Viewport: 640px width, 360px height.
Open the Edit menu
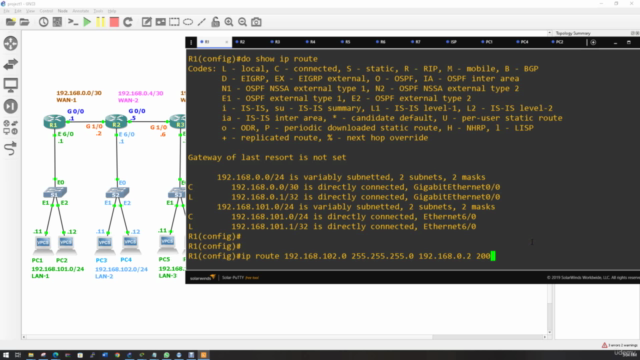(18, 11)
